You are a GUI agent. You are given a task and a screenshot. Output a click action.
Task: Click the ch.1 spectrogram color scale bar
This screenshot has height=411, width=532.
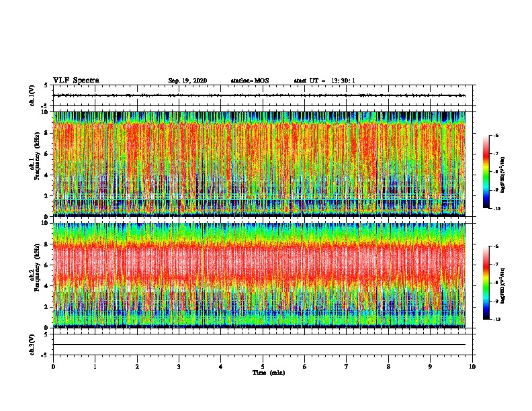click(486, 172)
